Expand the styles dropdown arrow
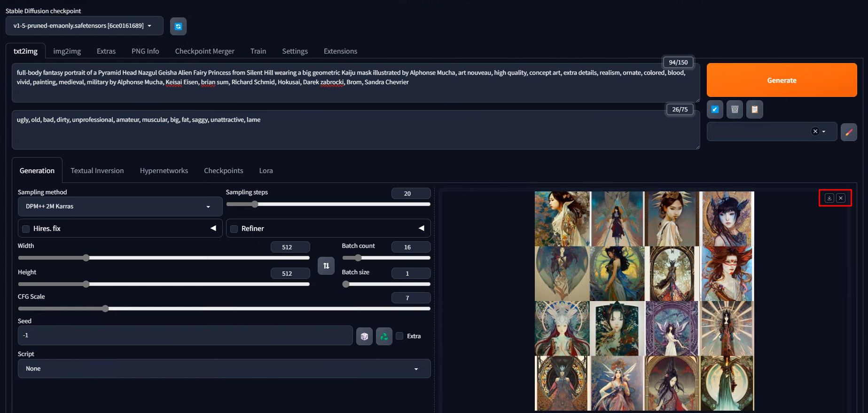The image size is (868, 413). pos(824,132)
